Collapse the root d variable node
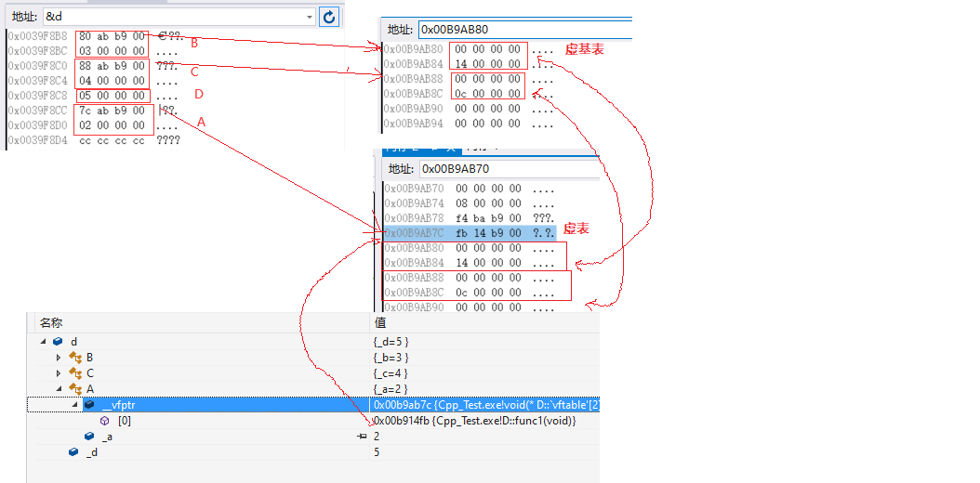This screenshot has width=980, height=483. [43, 342]
